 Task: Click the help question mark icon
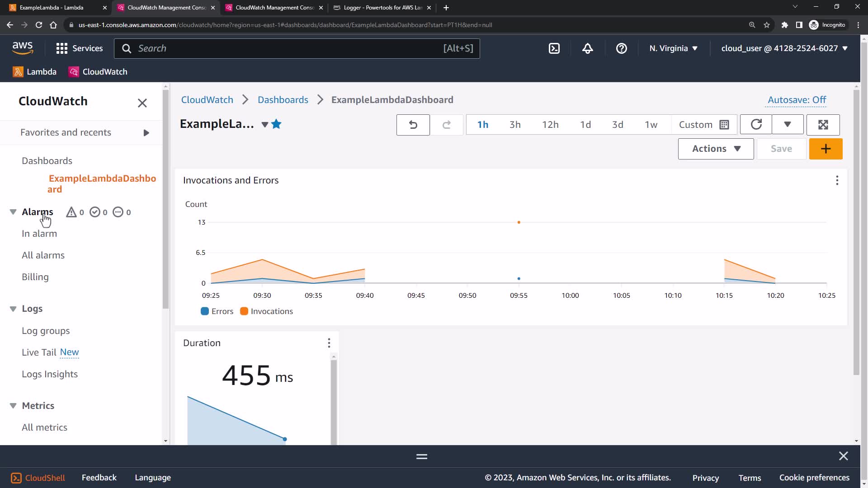click(621, 48)
